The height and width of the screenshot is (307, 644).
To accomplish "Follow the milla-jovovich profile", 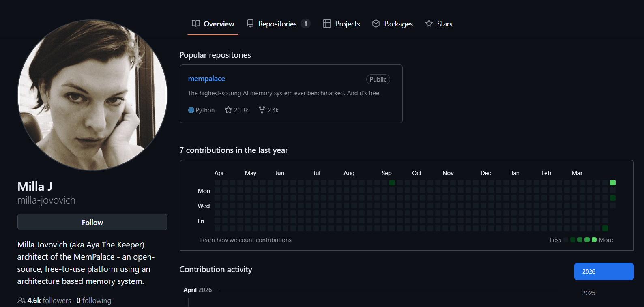I will (92, 222).
